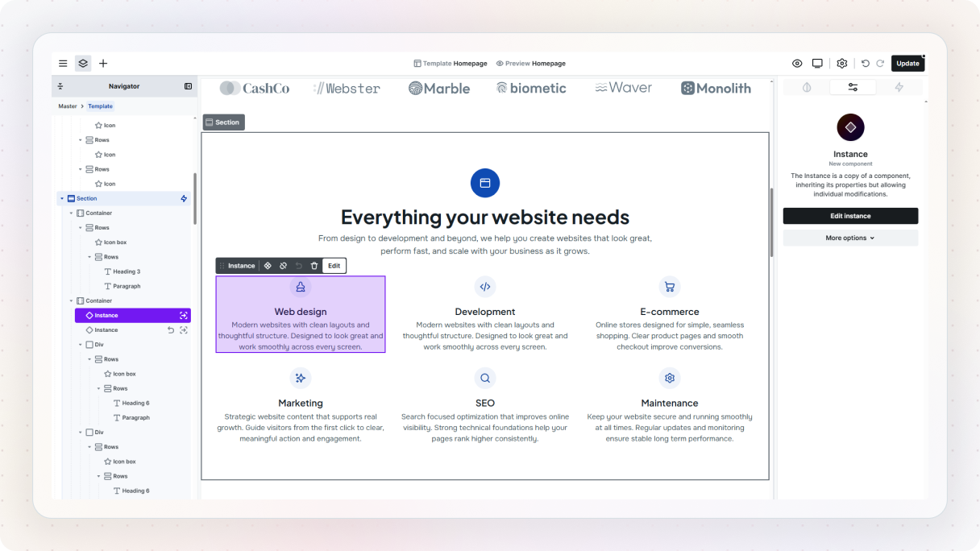Click reset icon on second Instance row
Image resolution: width=980 pixels, height=551 pixels.
pos(171,330)
